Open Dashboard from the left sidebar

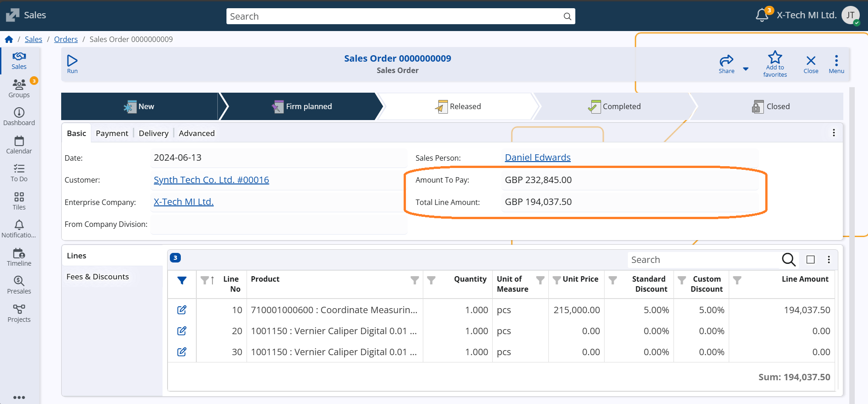[x=19, y=116]
